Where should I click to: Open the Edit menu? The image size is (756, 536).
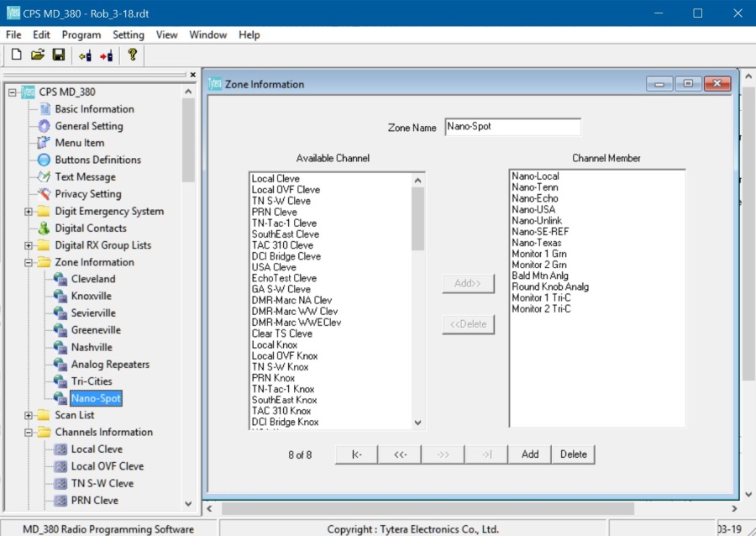(41, 34)
